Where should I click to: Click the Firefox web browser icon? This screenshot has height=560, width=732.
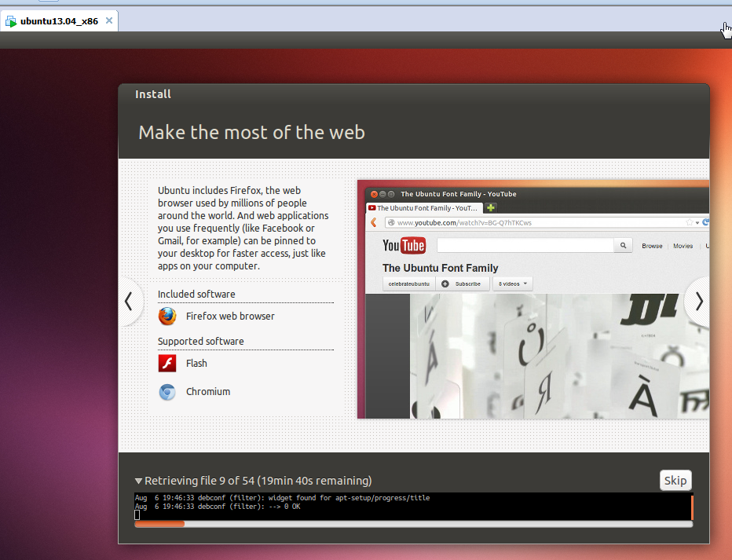(167, 316)
